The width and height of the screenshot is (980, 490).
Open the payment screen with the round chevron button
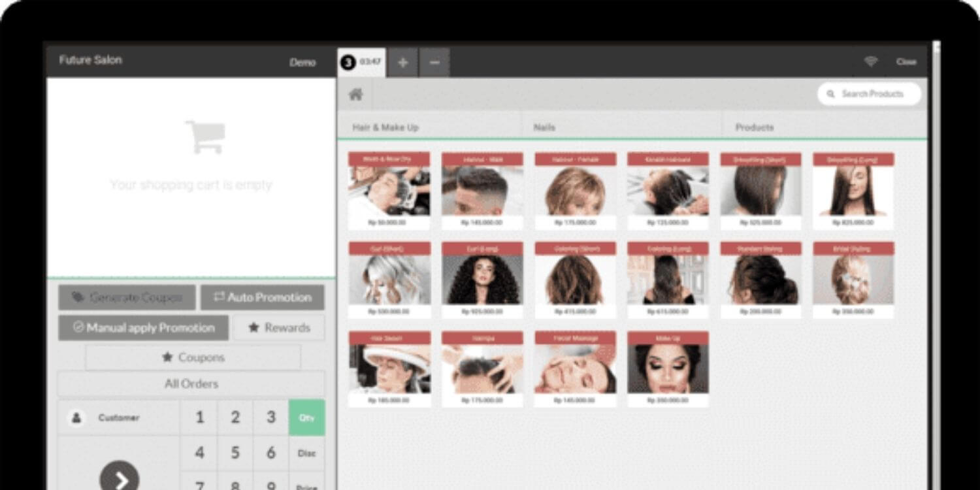(119, 481)
